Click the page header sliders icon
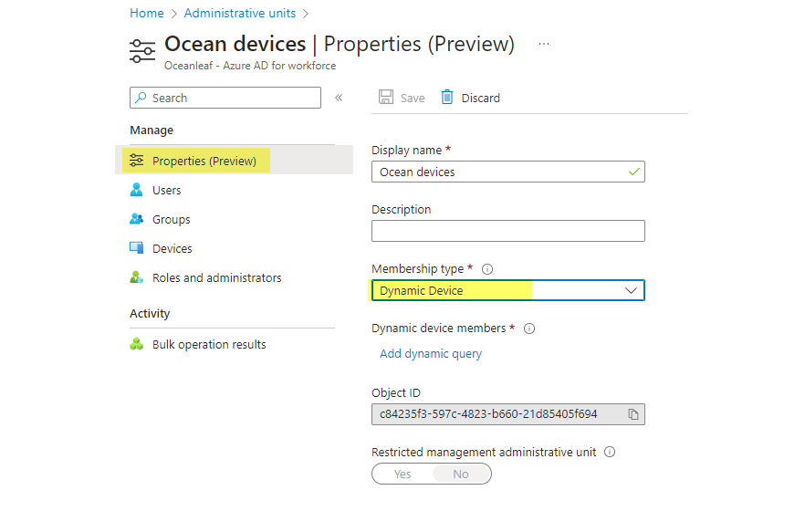 (142, 51)
